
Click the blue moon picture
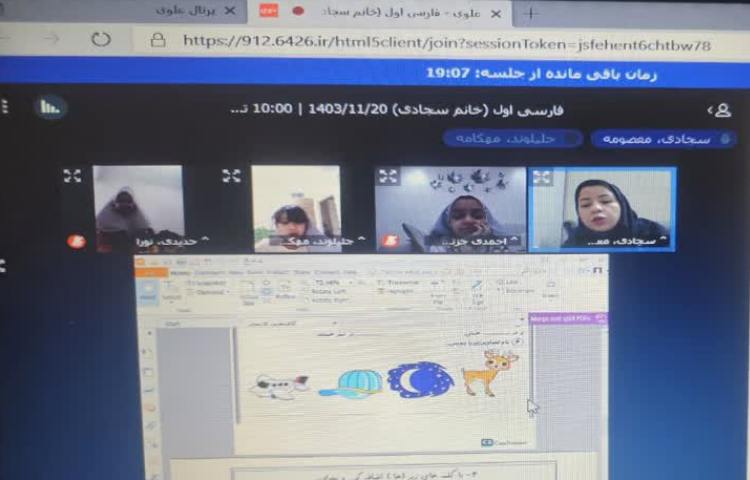(x=420, y=380)
